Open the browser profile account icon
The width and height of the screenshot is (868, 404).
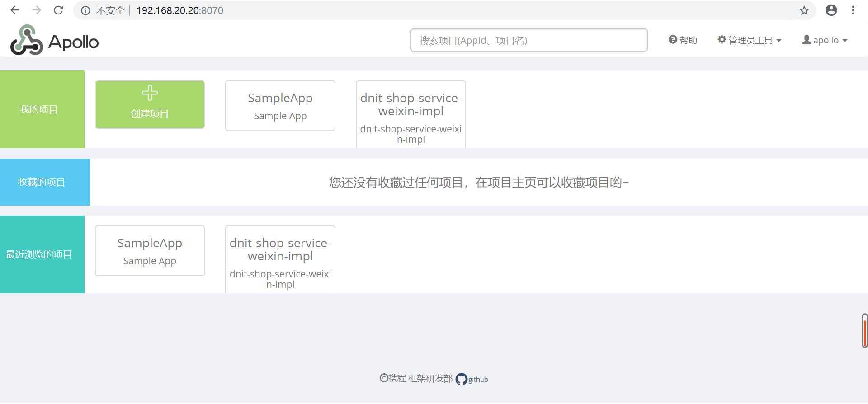pos(831,10)
